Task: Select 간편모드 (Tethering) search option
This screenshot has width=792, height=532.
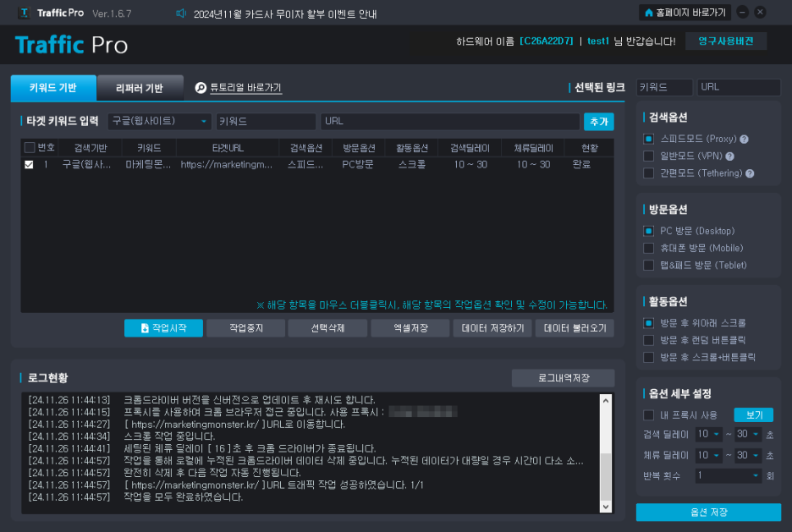Action: click(648, 173)
